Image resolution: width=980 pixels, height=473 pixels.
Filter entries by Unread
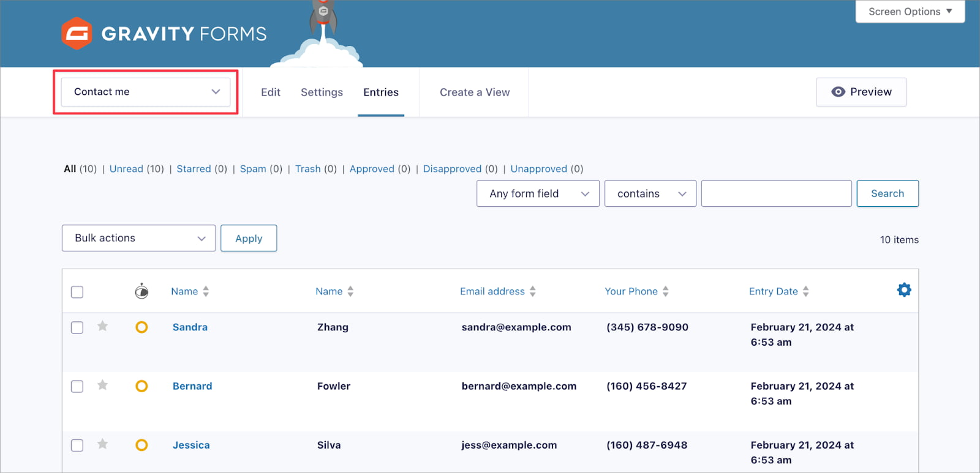point(126,169)
